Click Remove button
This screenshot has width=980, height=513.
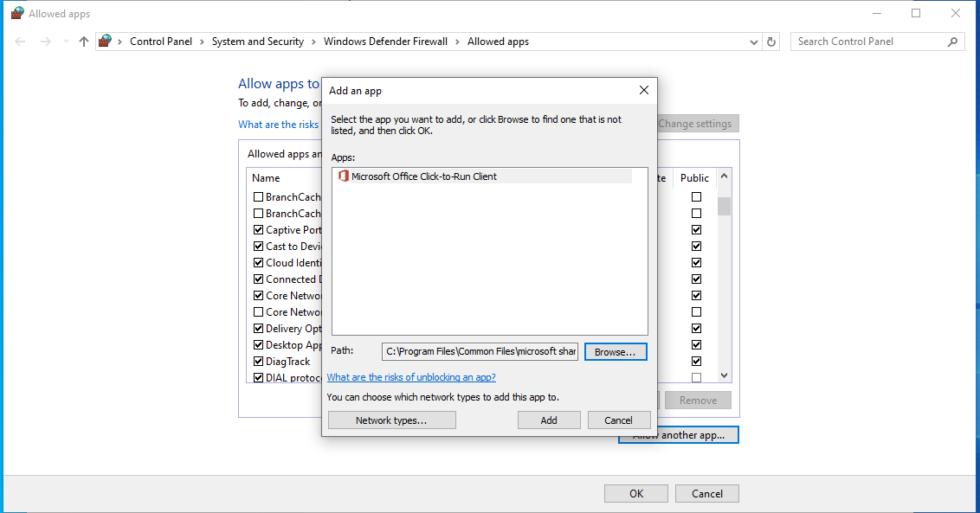[698, 401]
